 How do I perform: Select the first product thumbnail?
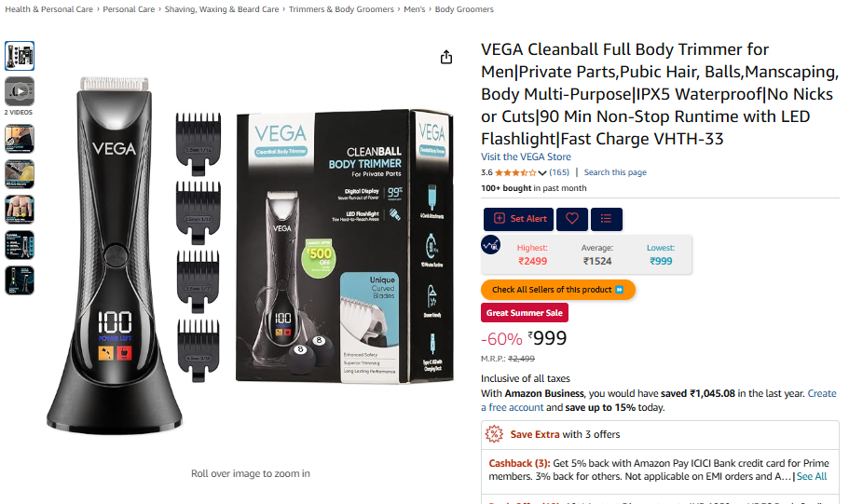point(20,56)
